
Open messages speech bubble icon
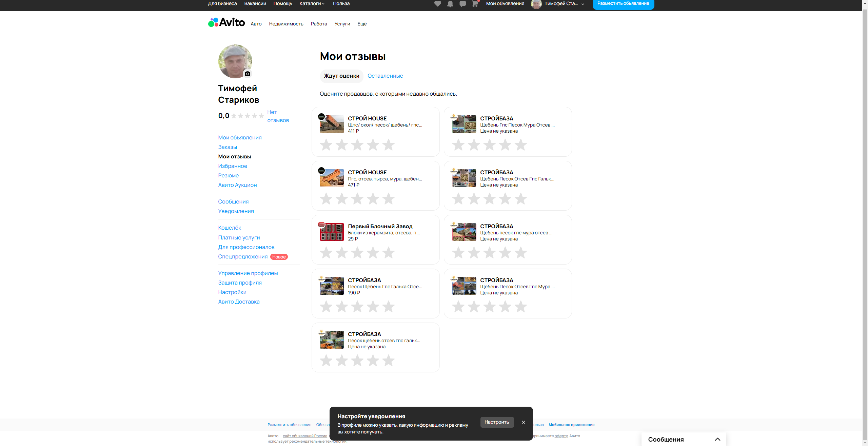[462, 4]
